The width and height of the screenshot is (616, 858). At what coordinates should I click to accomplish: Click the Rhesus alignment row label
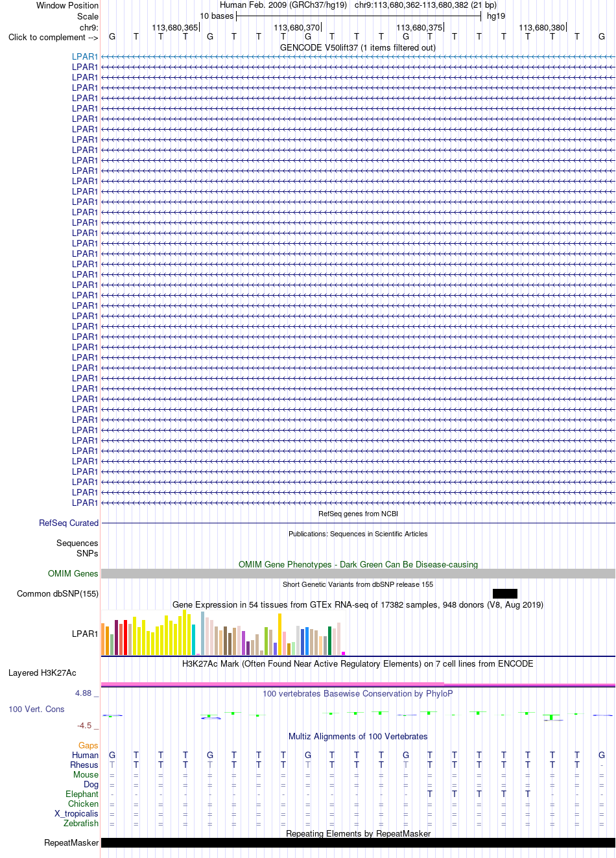tap(84, 765)
